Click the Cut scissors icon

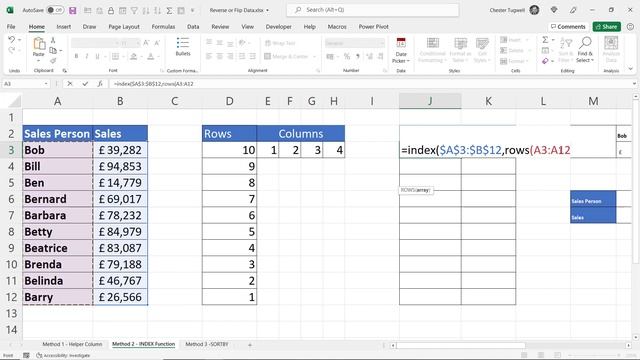[53, 40]
